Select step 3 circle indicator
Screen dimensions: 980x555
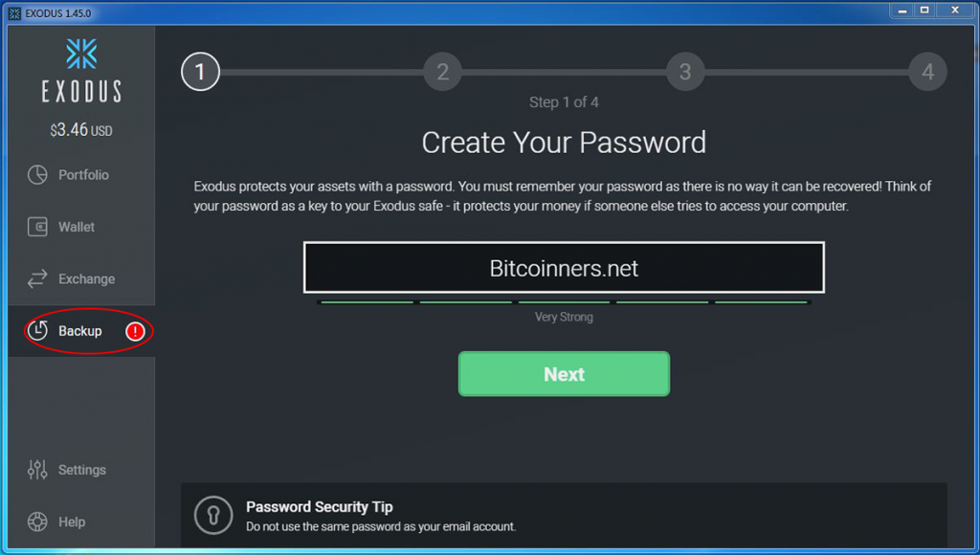(685, 72)
